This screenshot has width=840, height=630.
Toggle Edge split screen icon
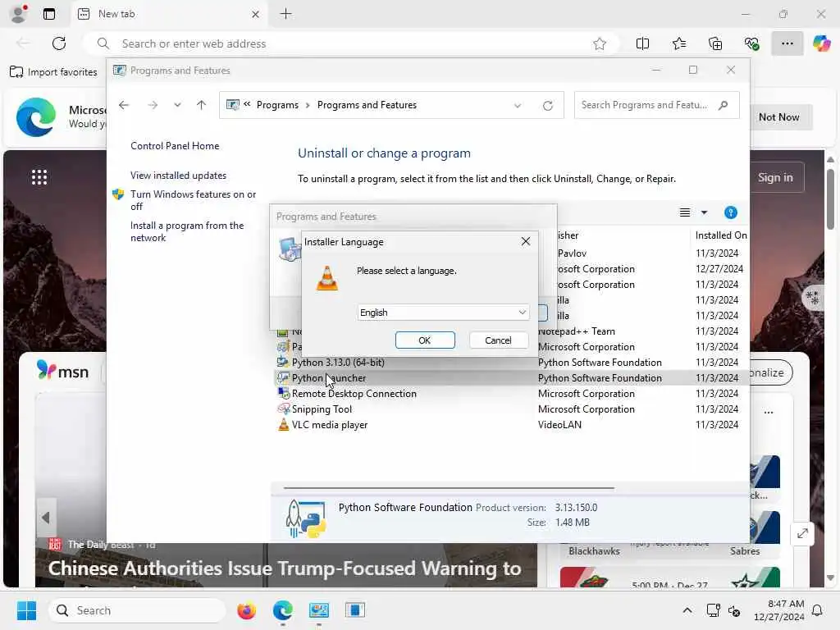coord(642,44)
